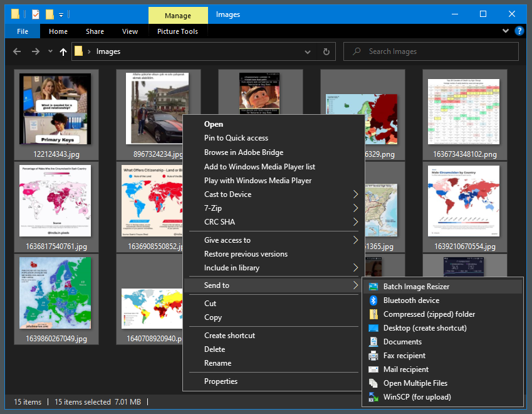Image resolution: width=532 pixels, height=414 pixels.
Task: Open the File menu tab
Action: point(23,31)
